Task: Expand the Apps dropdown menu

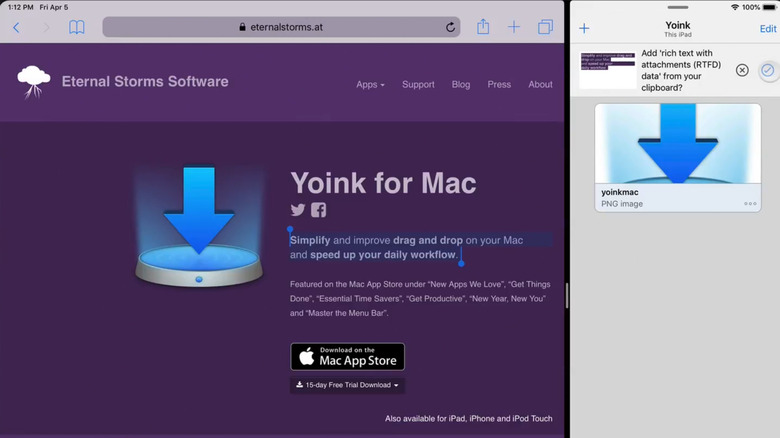Action: 370,85
